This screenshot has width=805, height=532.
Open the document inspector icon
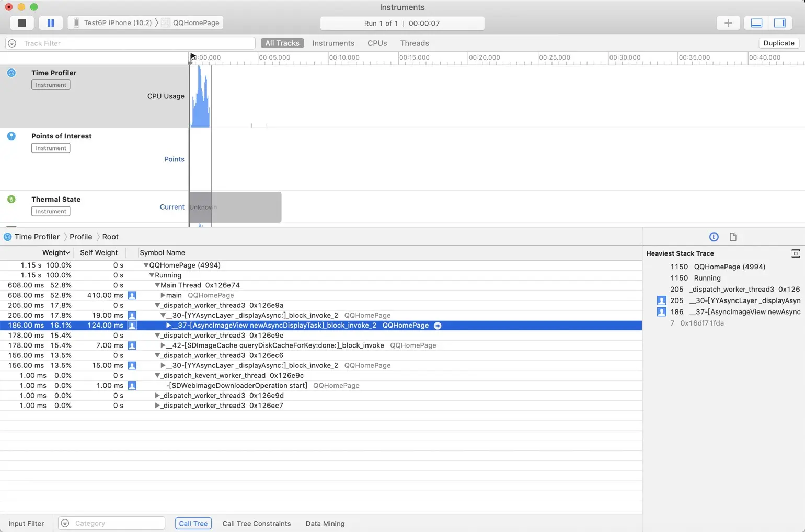click(x=733, y=237)
